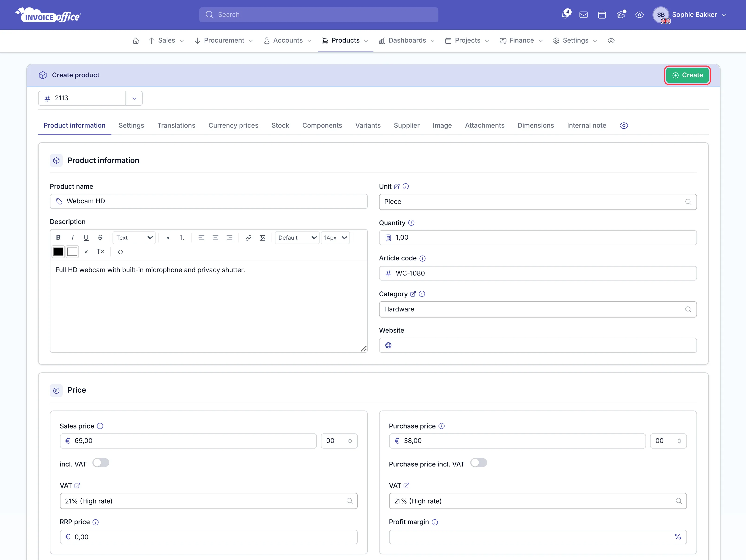
Task: Open the notifications bell
Action: pos(566,14)
